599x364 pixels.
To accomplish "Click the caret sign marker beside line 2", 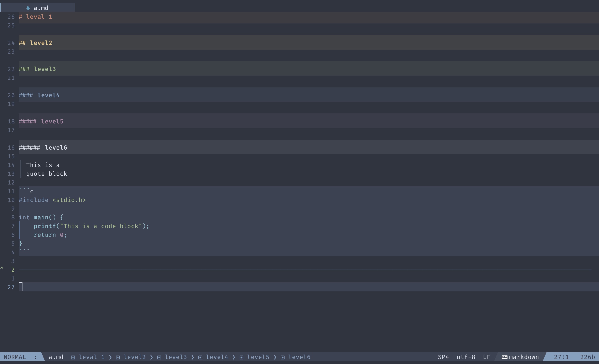I will click(2, 268).
